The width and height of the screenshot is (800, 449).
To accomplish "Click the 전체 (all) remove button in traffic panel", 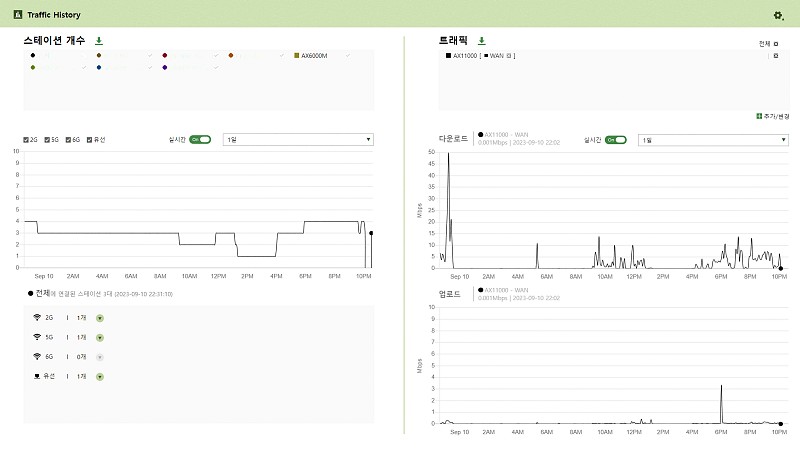I will (x=776, y=44).
